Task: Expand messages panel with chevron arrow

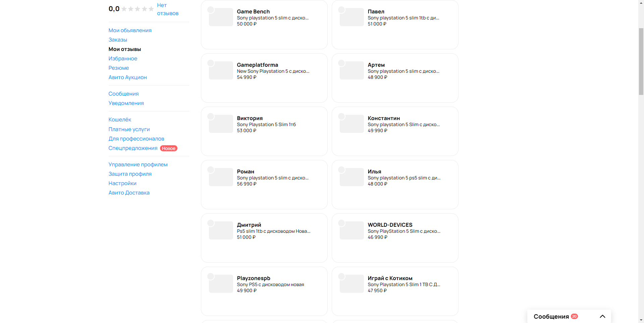Action: tap(602, 316)
